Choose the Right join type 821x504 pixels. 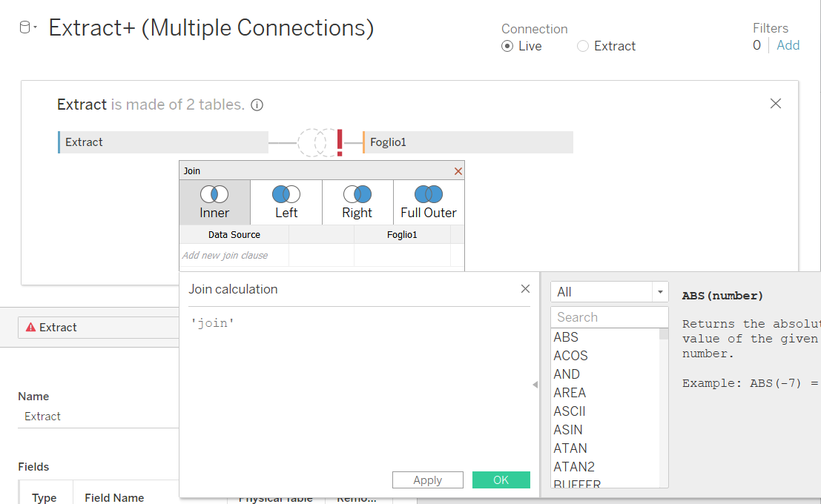(357, 202)
